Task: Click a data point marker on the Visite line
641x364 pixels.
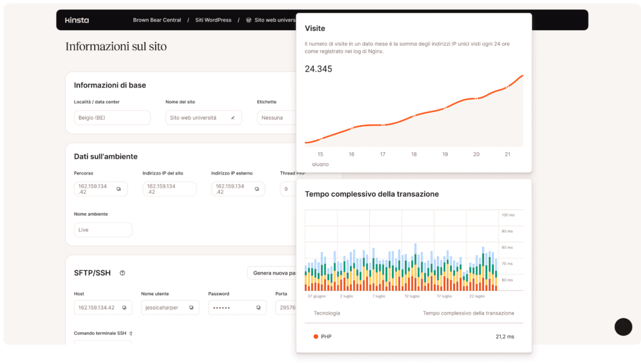Action: [413, 116]
